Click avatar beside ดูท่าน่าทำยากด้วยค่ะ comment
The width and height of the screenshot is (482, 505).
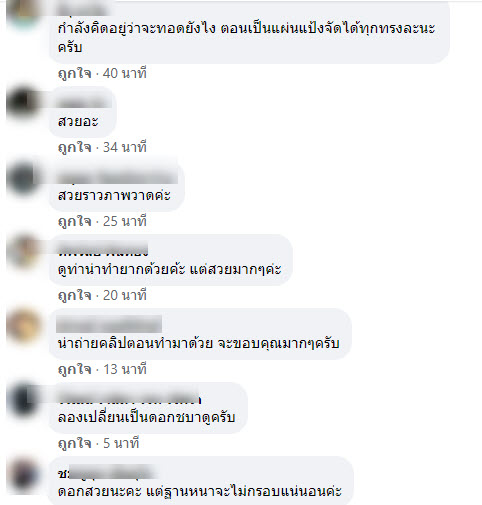pos(23,251)
